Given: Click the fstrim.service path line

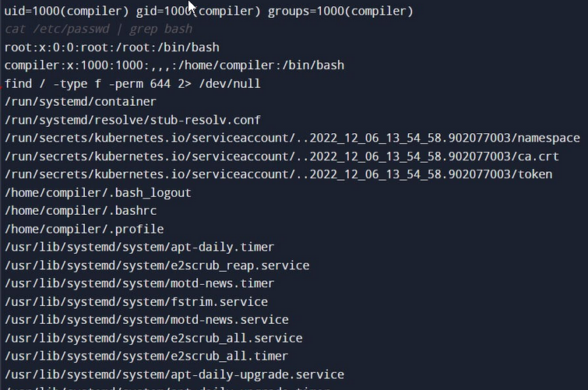Looking at the screenshot, I should [136, 301].
